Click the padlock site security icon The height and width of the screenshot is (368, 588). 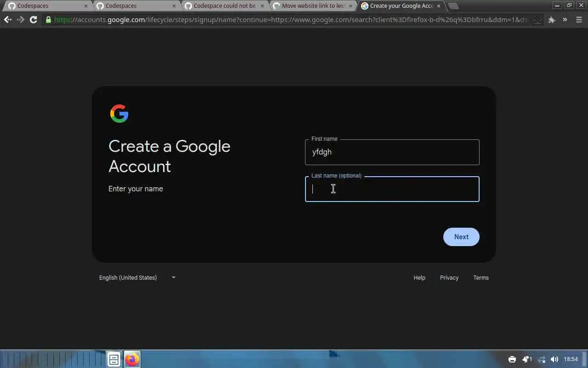coord(48,20)
